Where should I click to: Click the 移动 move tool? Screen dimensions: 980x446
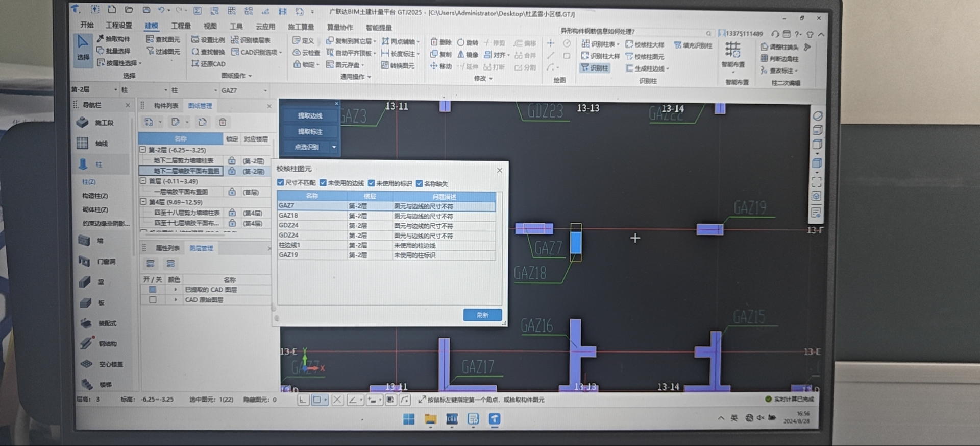click(441, 66)
